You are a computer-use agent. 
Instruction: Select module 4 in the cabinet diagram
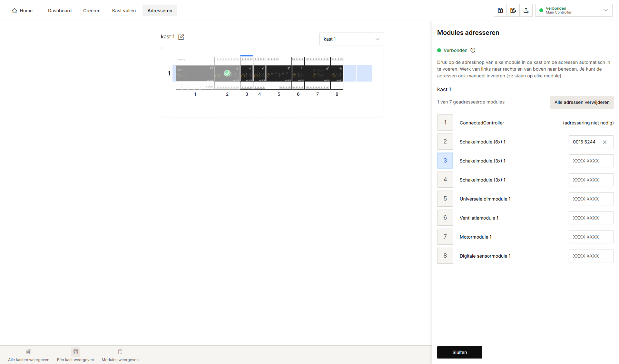click(x=260, y=73)
